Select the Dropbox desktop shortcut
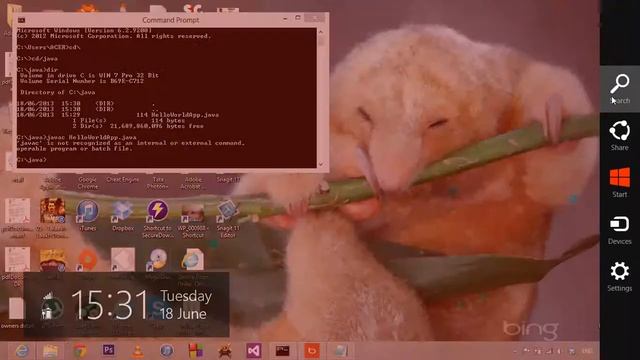640x360 pixels. click(x=122, y=216)
